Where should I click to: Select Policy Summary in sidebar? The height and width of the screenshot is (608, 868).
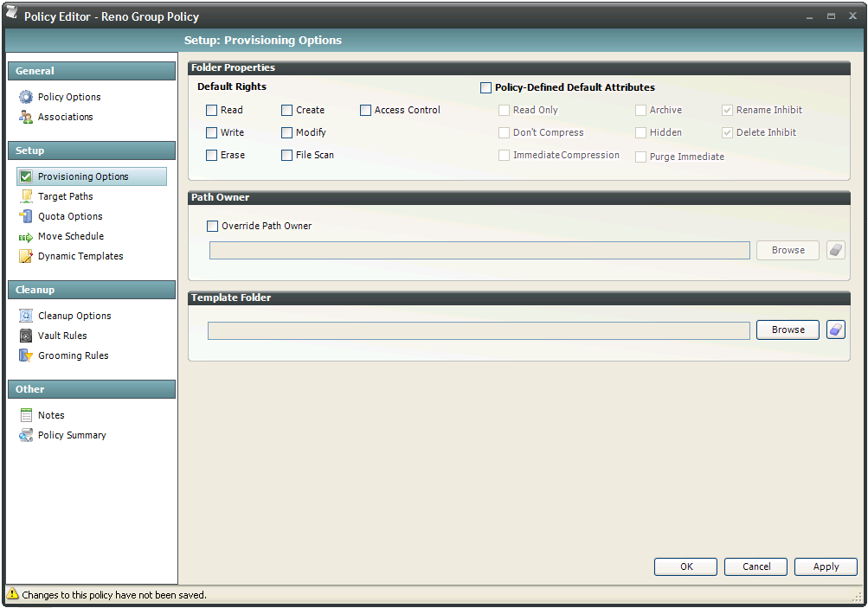72,435
